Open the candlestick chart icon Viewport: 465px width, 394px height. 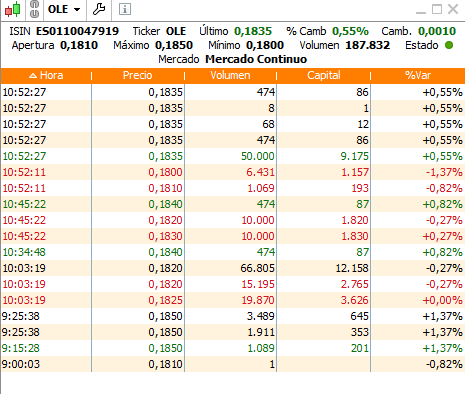[x=12, y=9]
